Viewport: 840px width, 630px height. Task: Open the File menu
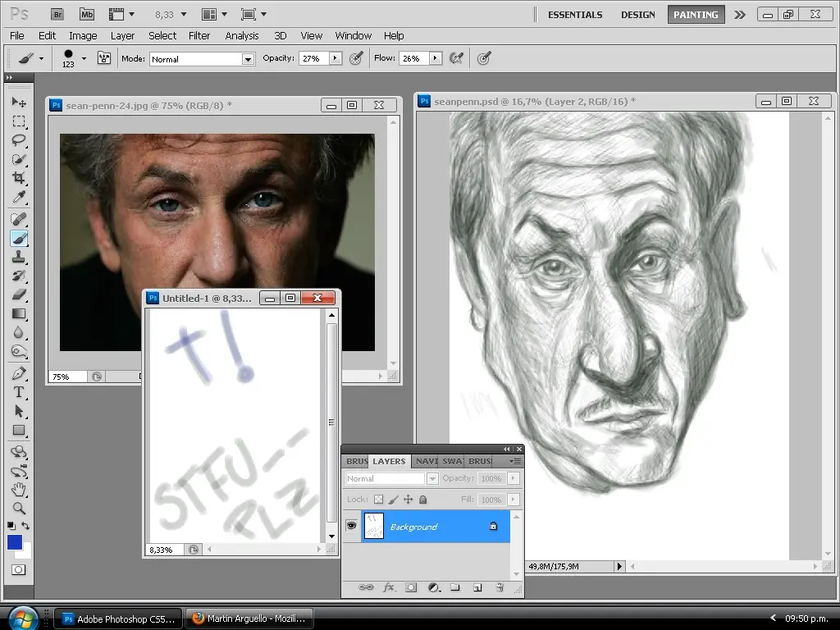click(x=17, y=35)
